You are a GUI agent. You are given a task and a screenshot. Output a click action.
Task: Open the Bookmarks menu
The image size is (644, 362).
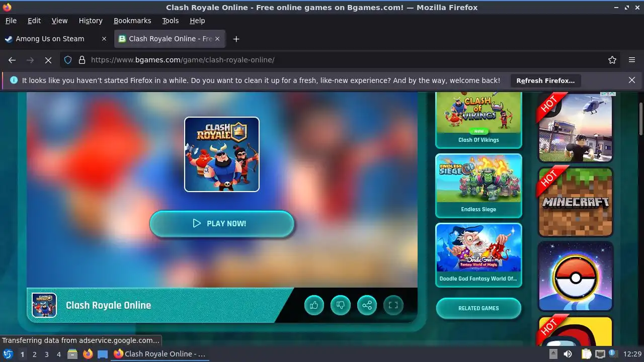[x=132, y=21]
